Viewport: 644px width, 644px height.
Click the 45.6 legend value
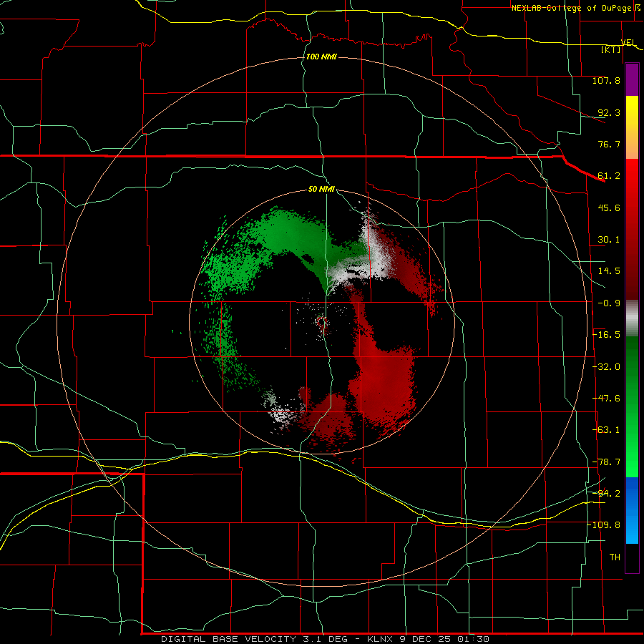[609, 208]
